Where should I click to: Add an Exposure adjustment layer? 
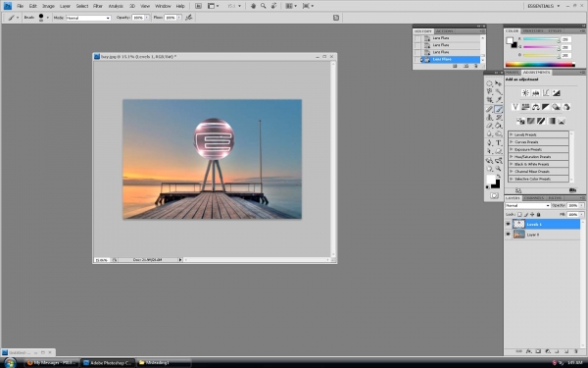tap(556, 93)
